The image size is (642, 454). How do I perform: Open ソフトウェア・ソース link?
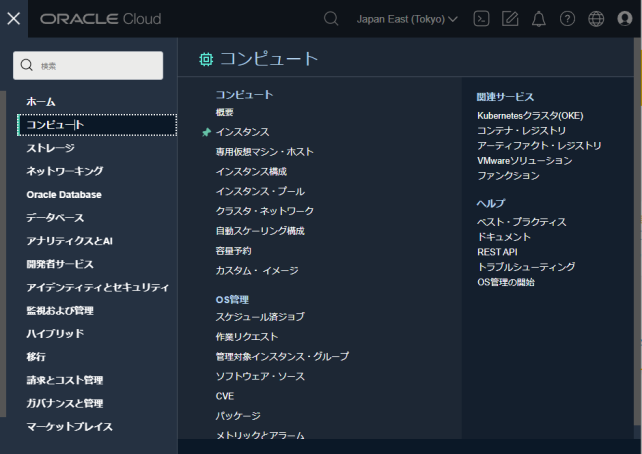click(x=260, y=377)
